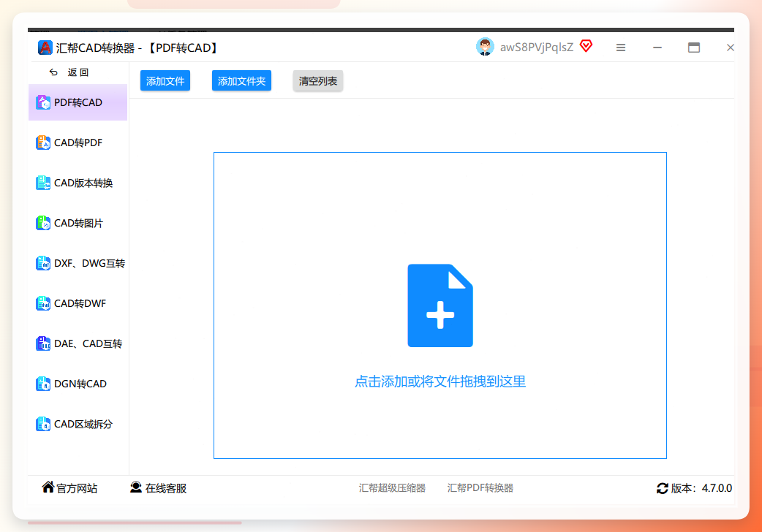The height and width of the screenshot is (532, 762).
Task: Click the DGN转CAD sidebar icon
Action: coord(42,384)
